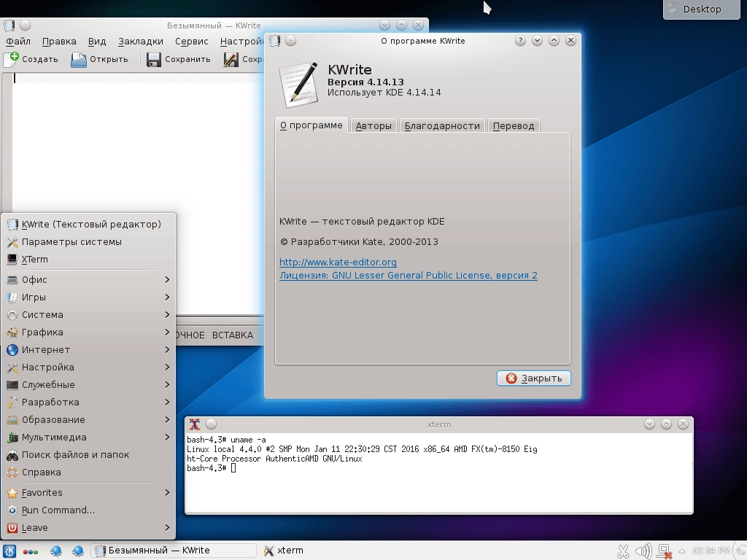Screen dimensions: 747x560
Task: Click the virtual desktop pager dots in the taskbar
Action: (x=30, y=552)
